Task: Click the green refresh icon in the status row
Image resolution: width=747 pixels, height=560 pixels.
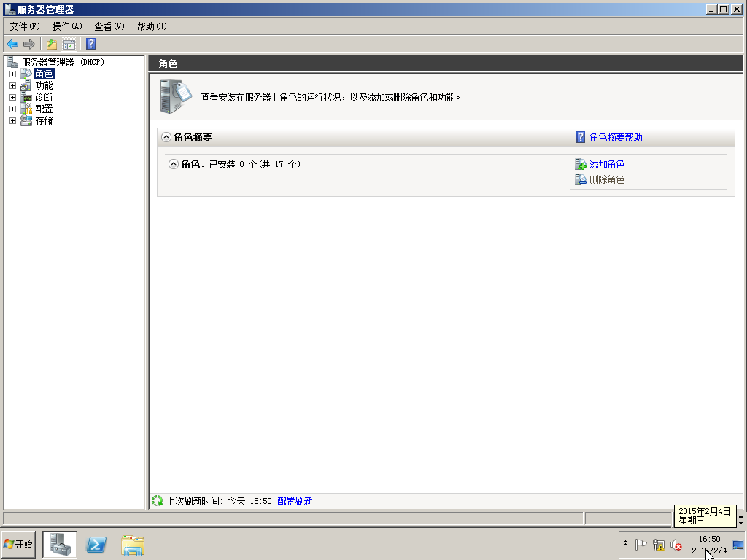Action: point(158,501)
